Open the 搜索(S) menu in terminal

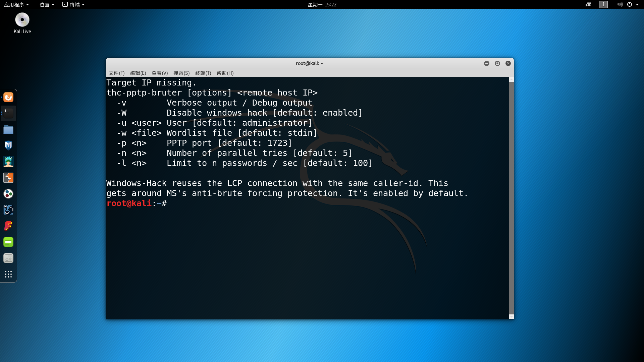point(181,73)
